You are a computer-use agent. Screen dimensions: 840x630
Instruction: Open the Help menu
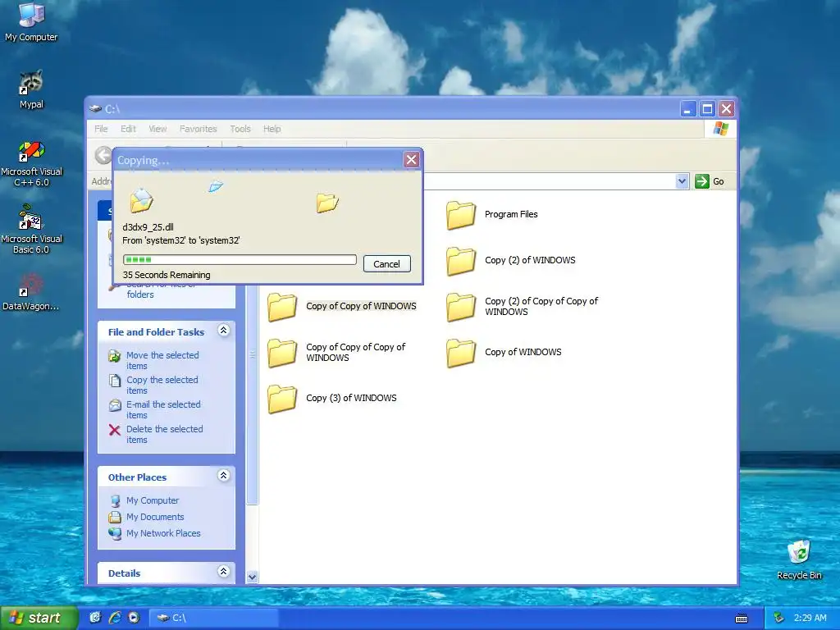tap(272, 129)
